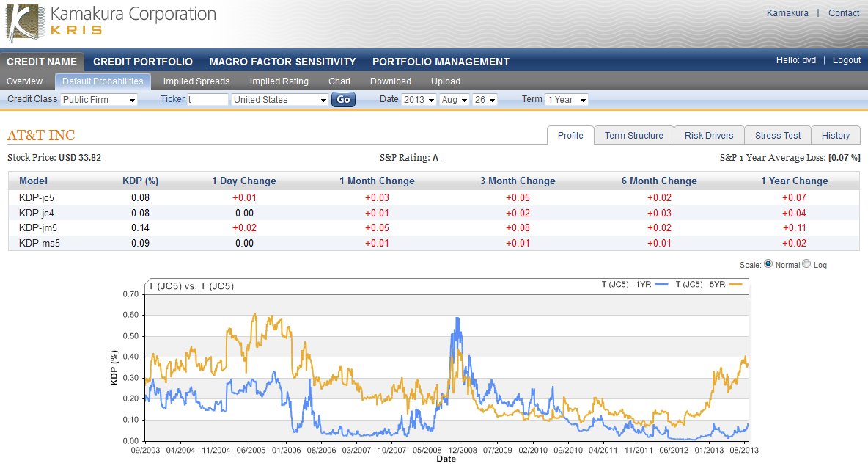Click the KDP-jm5 1 Year Change +0.11 value

(795, 227)
